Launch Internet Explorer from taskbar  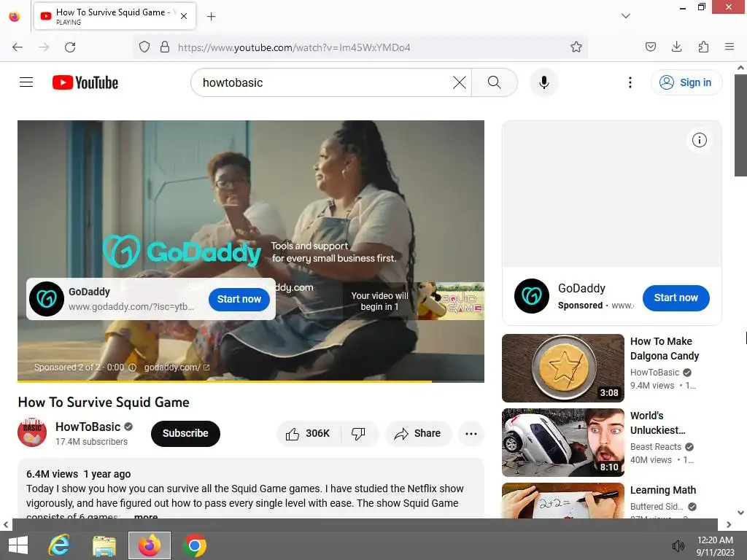59,545
